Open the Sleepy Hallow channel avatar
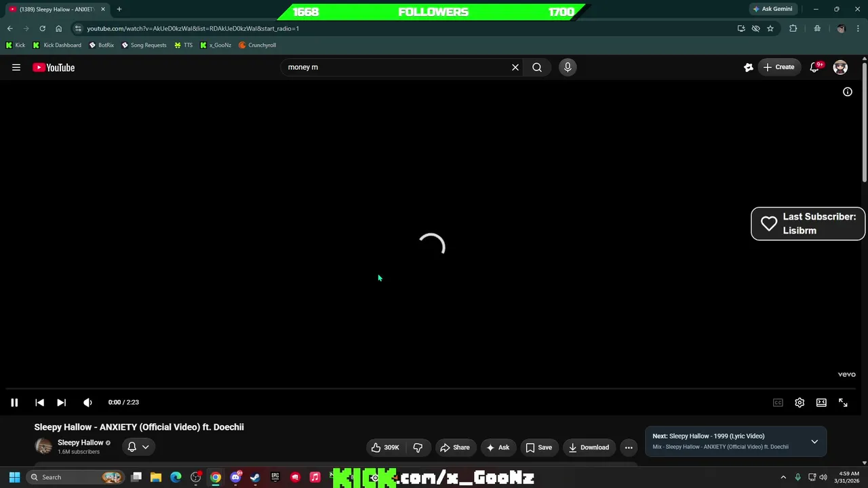This screenshot has width=868, height=488. point(43,446)
